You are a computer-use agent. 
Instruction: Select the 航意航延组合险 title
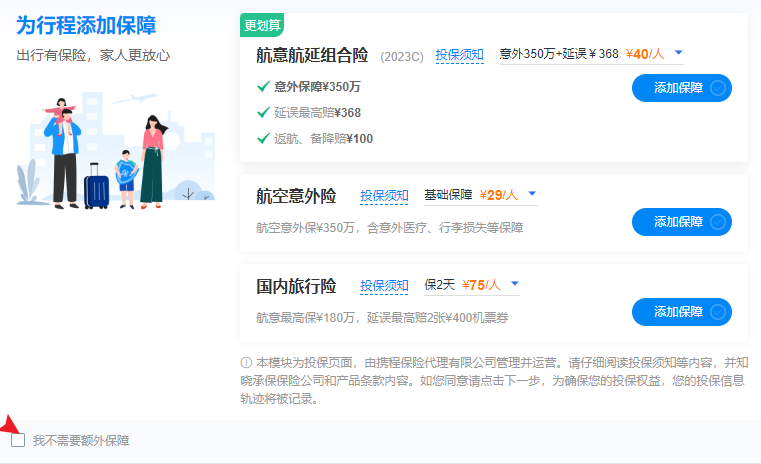[x=312, y=55]
